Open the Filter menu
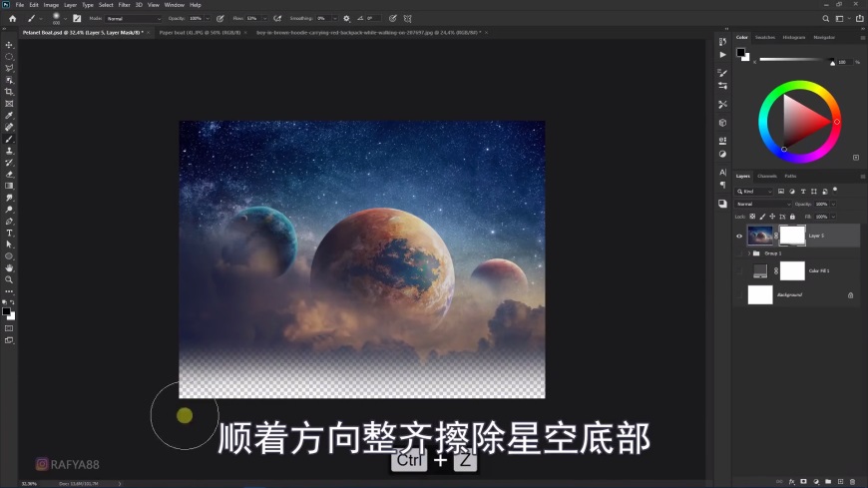 (x=124, y=5)
